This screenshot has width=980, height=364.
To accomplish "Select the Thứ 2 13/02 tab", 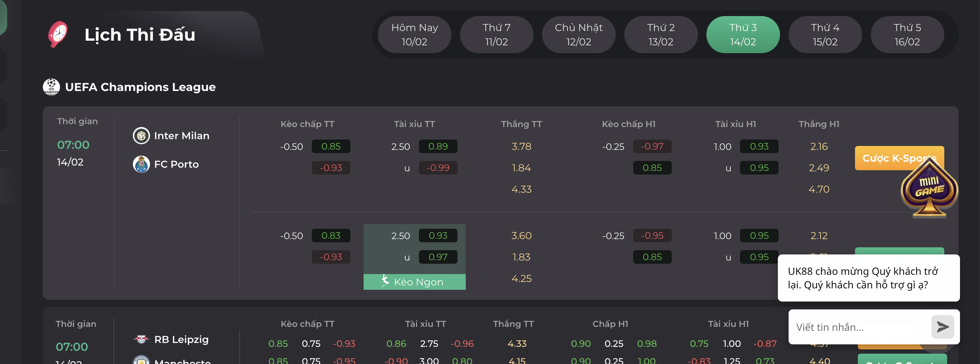I will (661, 35).
